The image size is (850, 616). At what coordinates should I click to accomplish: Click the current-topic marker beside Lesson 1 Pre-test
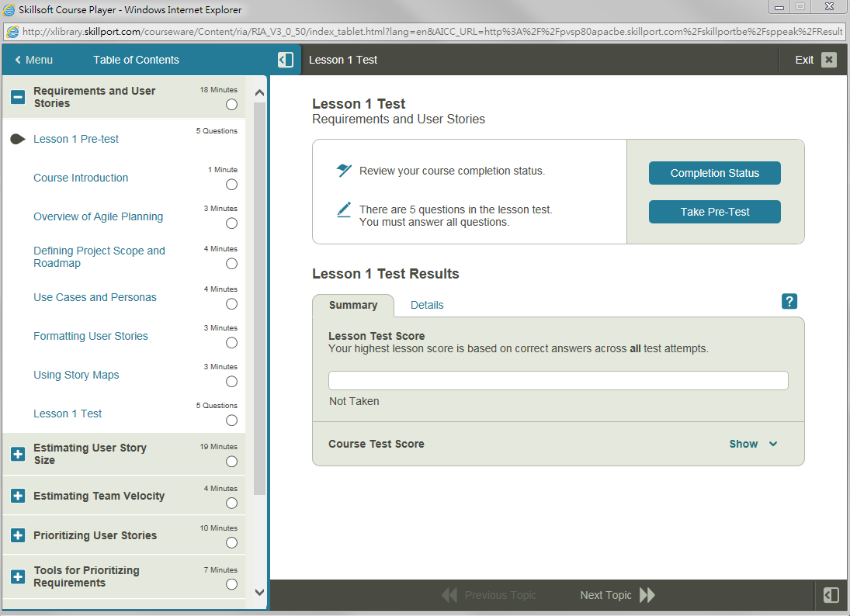pos(18,139)
